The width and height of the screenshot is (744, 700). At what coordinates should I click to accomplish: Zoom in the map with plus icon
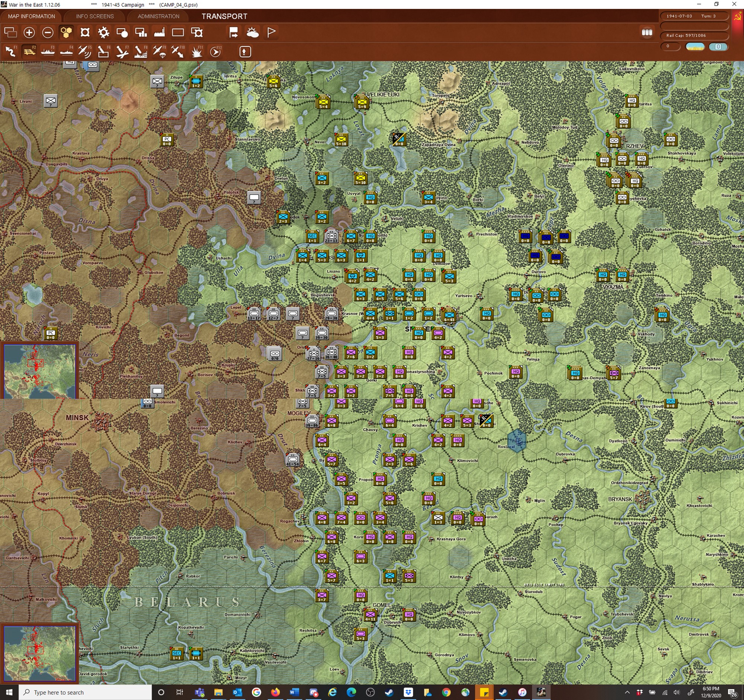pyautogui.click(x=29, y=33)
